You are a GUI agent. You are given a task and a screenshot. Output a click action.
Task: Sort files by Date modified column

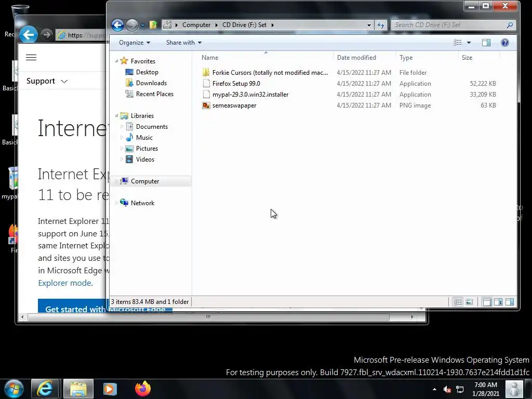(365, 58)
